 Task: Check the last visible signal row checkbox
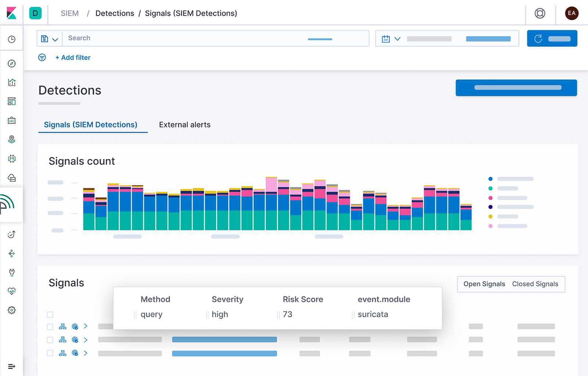coord(50,353)
